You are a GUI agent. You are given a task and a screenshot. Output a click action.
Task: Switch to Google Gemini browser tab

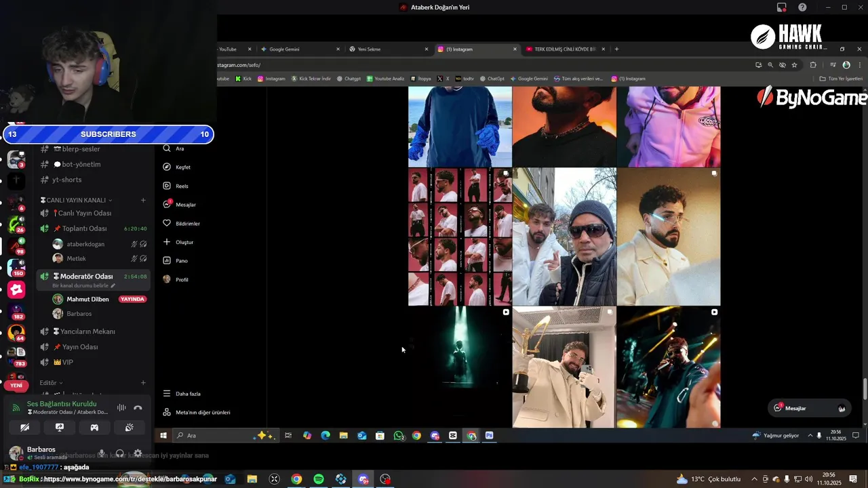pos(300,49)
